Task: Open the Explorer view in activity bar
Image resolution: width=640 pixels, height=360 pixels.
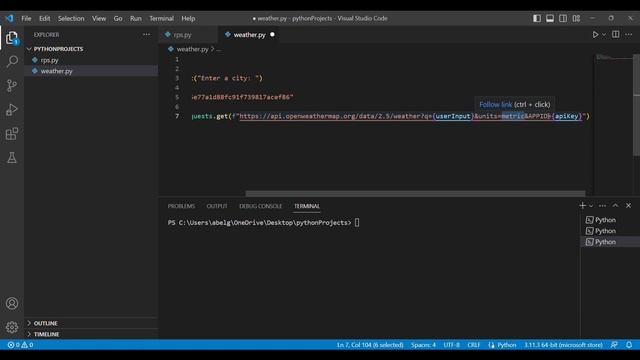Action: [x=12, y=38]
